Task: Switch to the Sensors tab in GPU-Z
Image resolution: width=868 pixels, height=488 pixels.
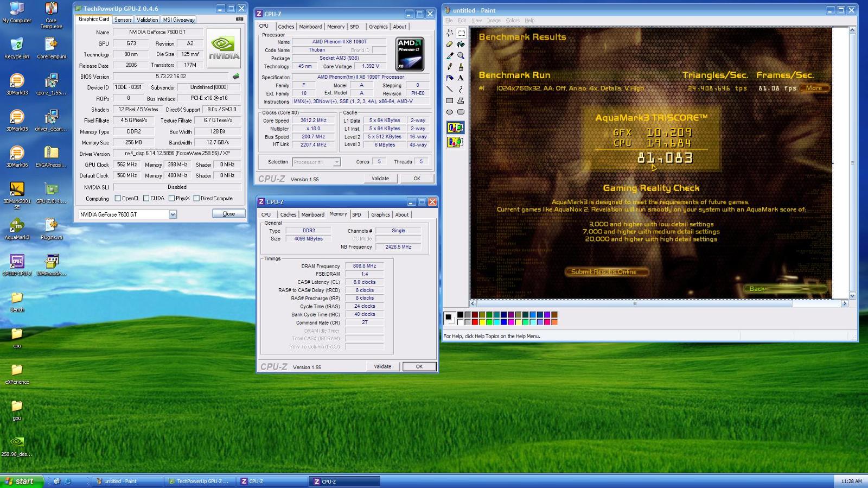Action: coord(123,20)
